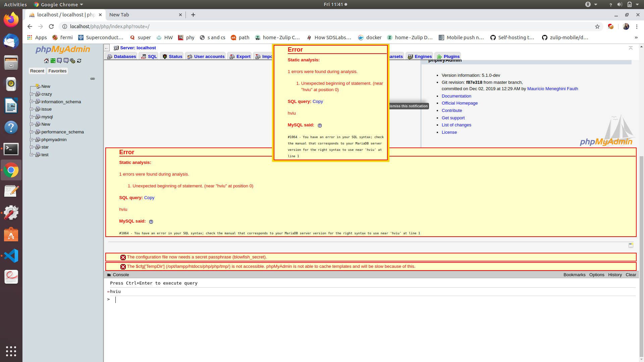Open Visual Studio Code from the dock
Image resolution: width=644 pixels, height=362 pixels.
(11, 255)
